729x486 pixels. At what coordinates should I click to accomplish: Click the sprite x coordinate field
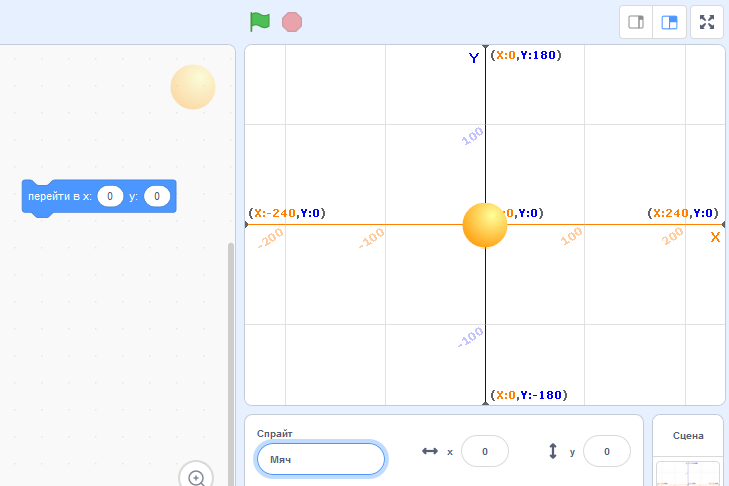click(x=485, y=452)
